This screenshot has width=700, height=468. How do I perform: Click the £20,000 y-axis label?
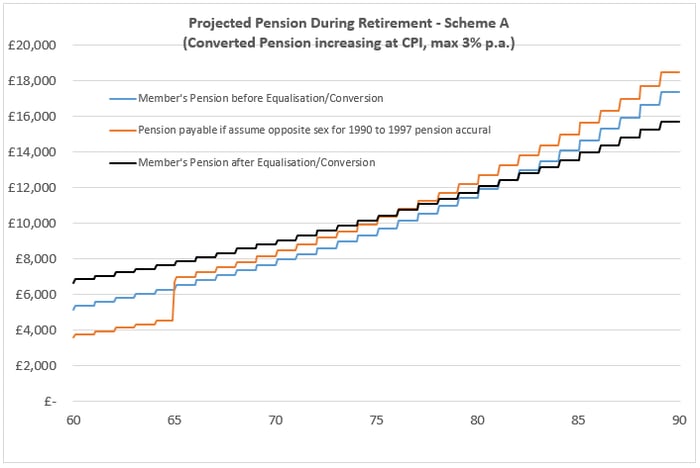click(35, 45)
